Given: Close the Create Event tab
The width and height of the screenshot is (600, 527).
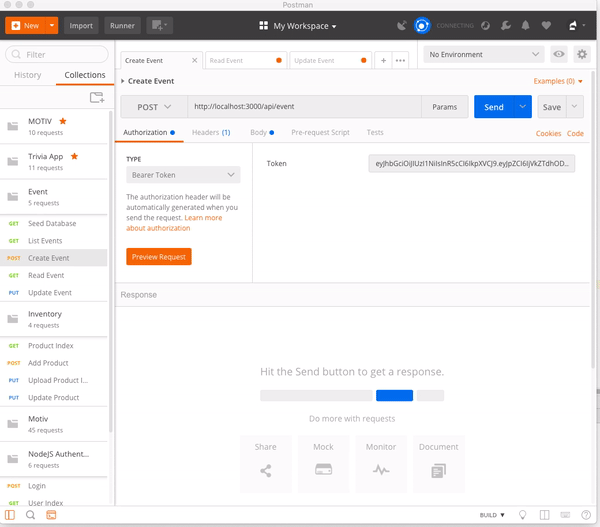Looking at the screenshot, I should (x=194, y=60).
